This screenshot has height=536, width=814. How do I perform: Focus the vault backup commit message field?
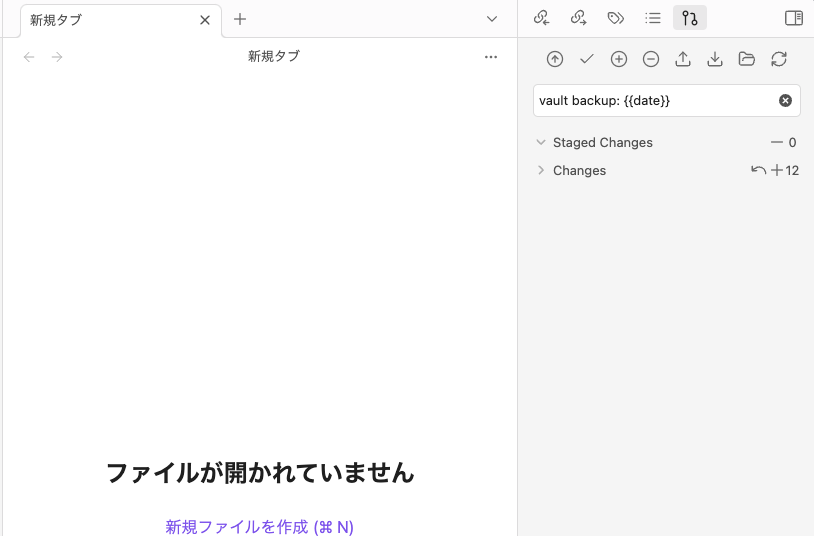tap(667, 101)
